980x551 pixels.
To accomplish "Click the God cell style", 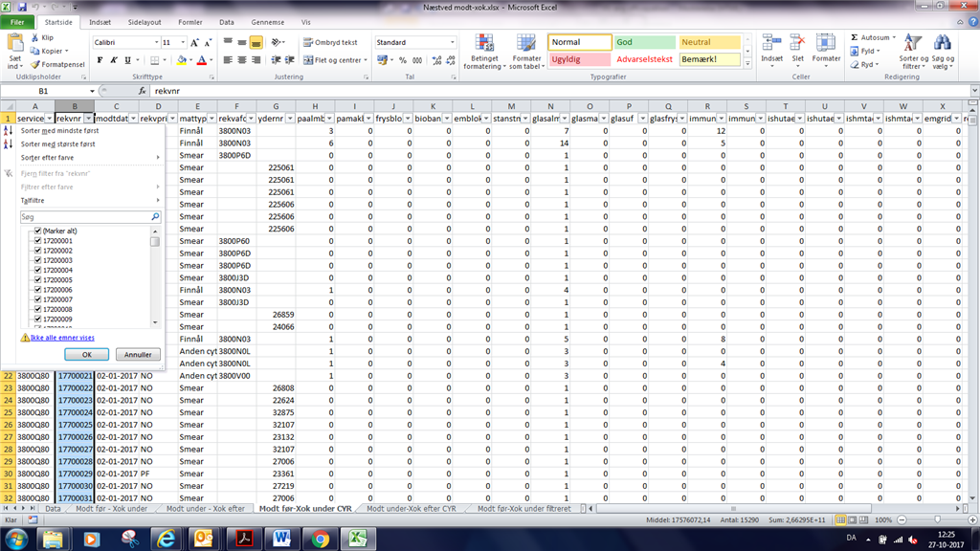I will tap(644, 42).
